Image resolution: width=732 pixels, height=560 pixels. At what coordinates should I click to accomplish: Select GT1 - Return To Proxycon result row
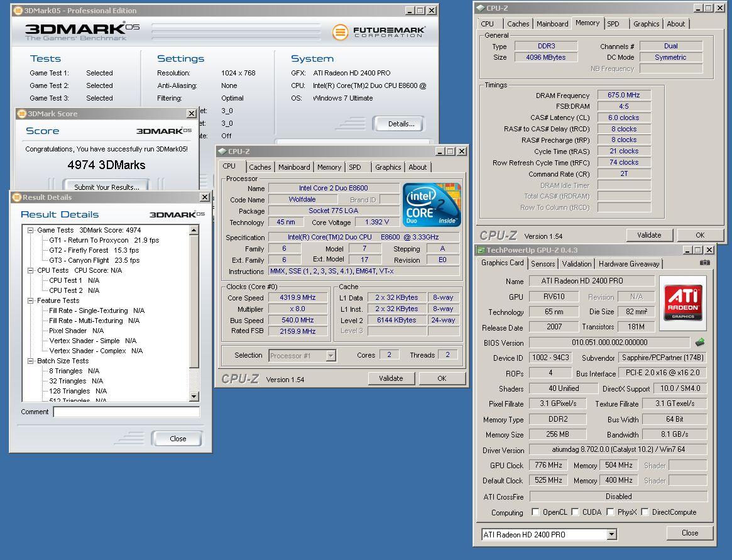[x=104, y=240]
